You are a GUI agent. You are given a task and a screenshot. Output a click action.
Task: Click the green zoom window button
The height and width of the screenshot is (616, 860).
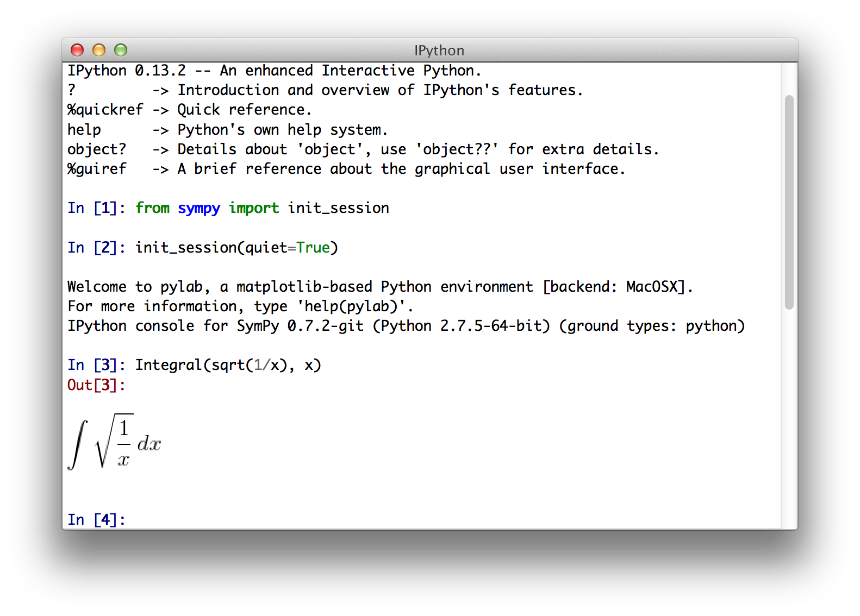pos(121,50)
